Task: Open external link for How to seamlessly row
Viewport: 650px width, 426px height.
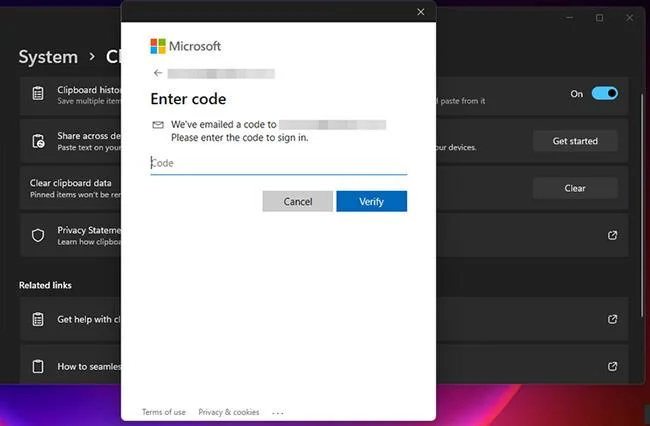Action: tap(612, 366)
